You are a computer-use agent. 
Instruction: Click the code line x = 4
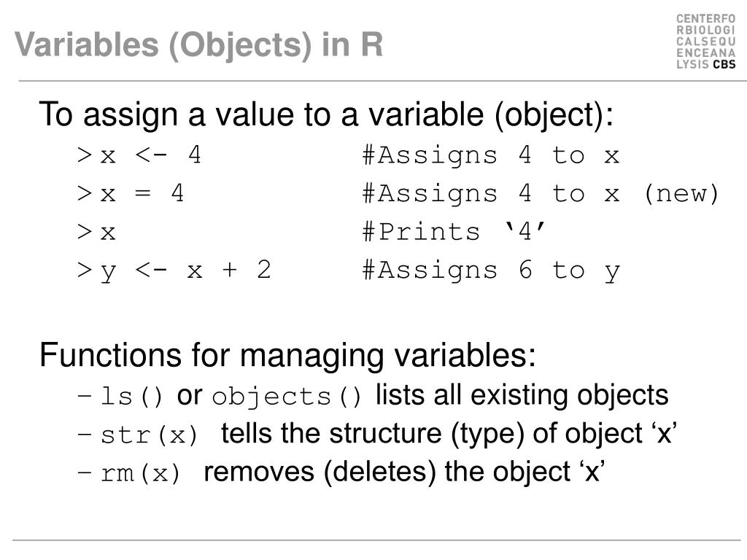[131, 194]
